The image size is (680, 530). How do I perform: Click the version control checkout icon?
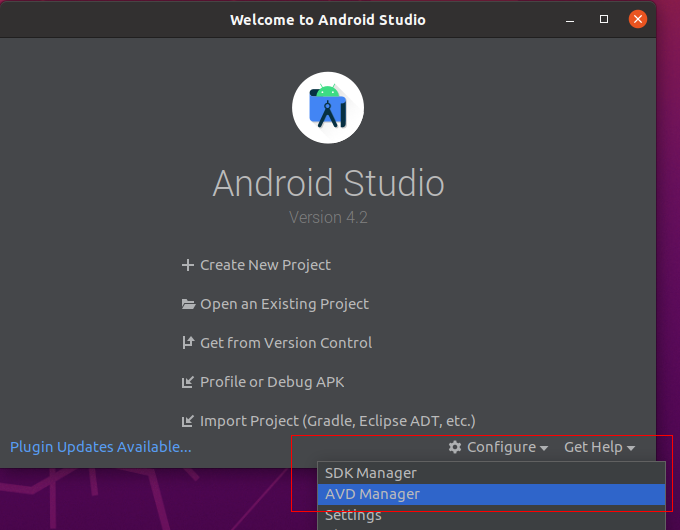click(187, 343)
